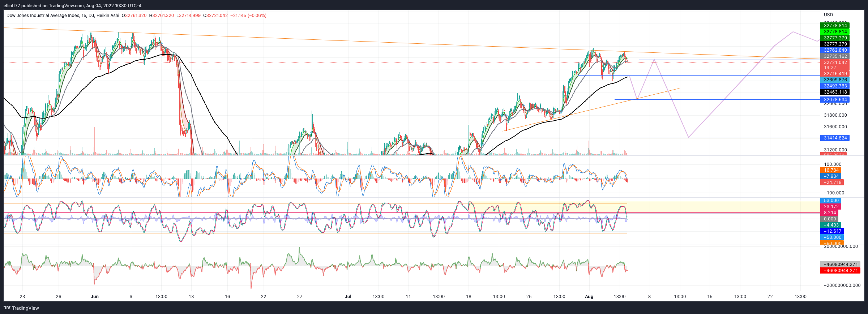The height and width of the screenshot is (314, 868).
Task: Click the dark green 32778.814 price label
Action: pyautogui.click(x=835, y=26)
